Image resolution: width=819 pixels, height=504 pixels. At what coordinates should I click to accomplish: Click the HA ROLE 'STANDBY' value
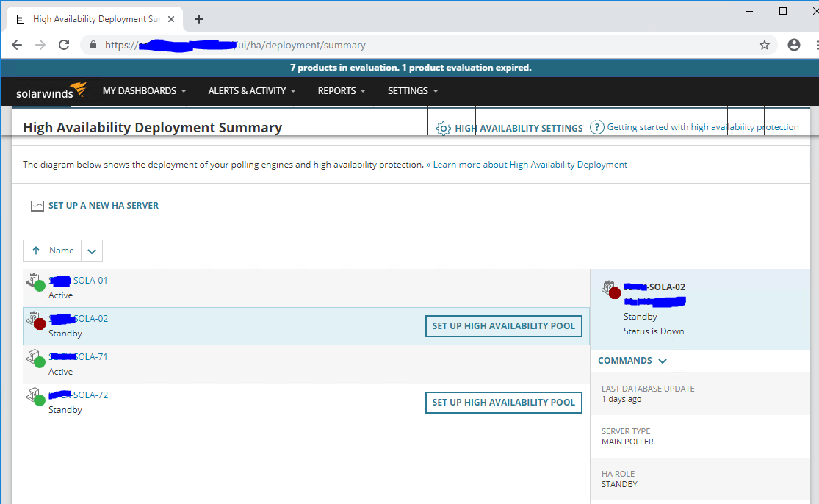pos(619,484)
